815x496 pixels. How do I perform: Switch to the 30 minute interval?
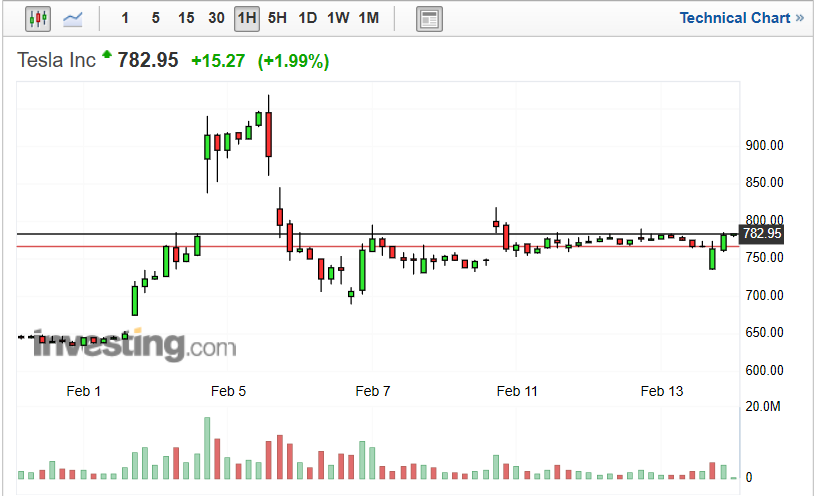(x=216, y=18)
